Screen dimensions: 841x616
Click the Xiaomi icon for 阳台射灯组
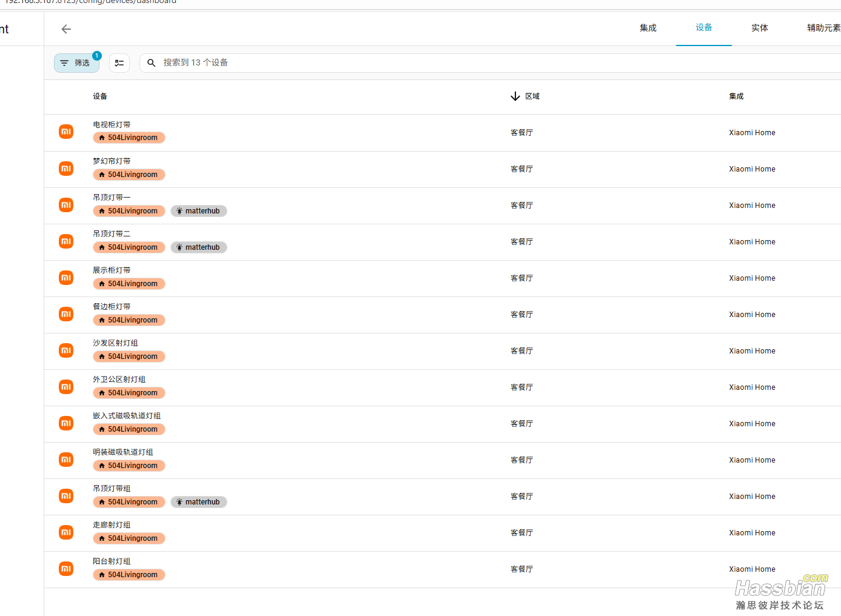pos(66,569)
